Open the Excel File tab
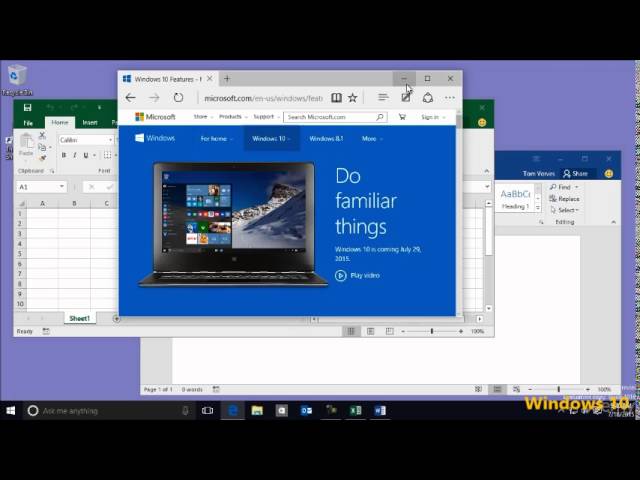This screenshot has width=640, height=480. [28, 122]
